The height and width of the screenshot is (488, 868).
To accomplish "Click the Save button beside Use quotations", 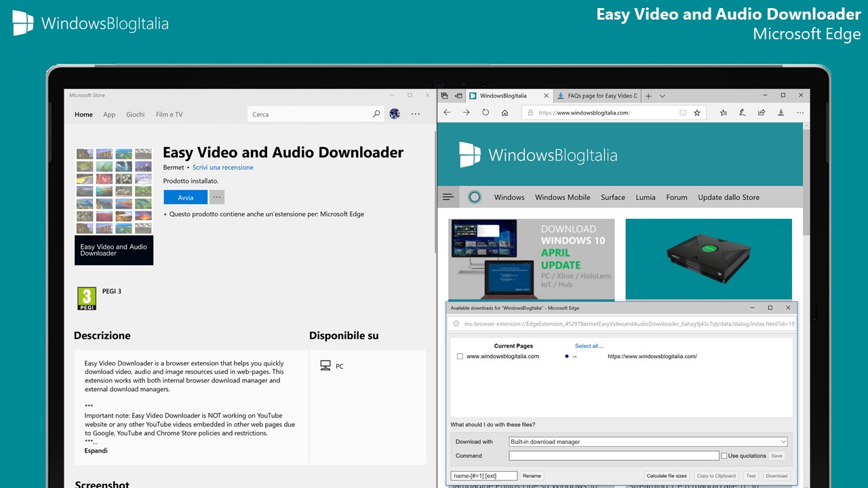I will (x=777, y=455).
